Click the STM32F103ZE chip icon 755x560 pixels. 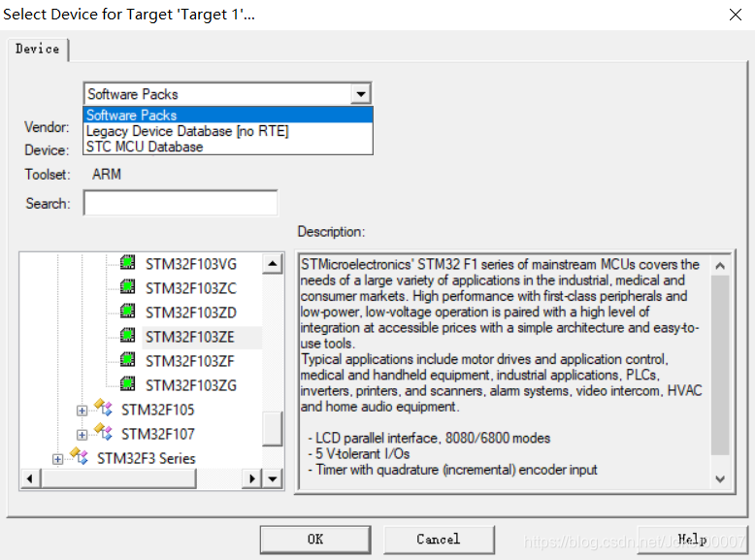point(127,335)
